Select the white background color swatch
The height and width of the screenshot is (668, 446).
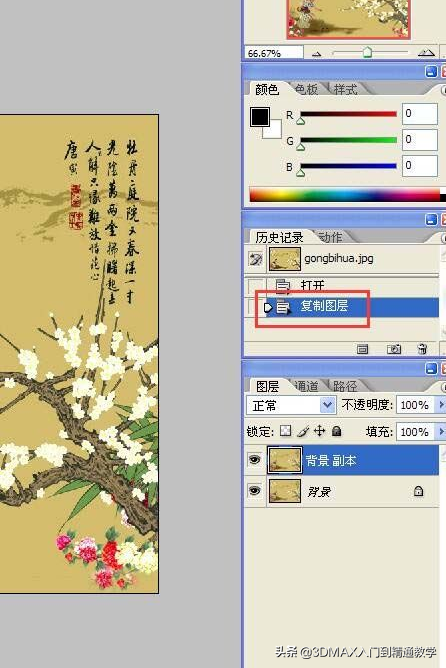click(273, 130)
